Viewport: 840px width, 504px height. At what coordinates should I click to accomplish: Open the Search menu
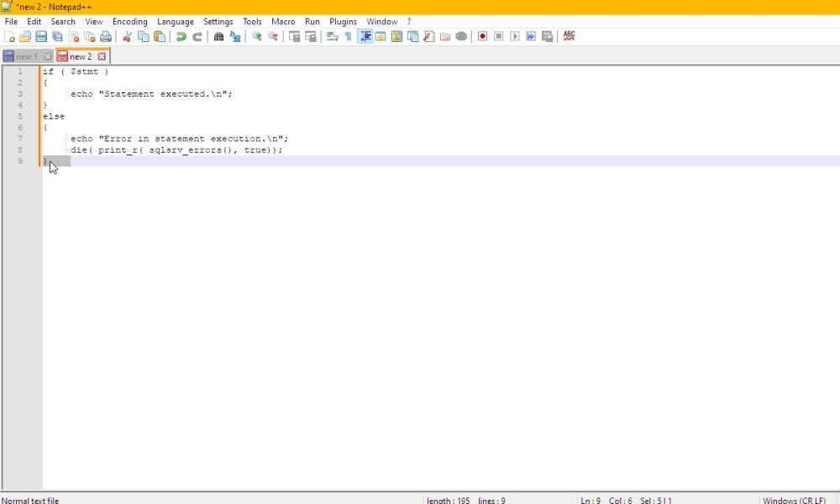[63, 22]
